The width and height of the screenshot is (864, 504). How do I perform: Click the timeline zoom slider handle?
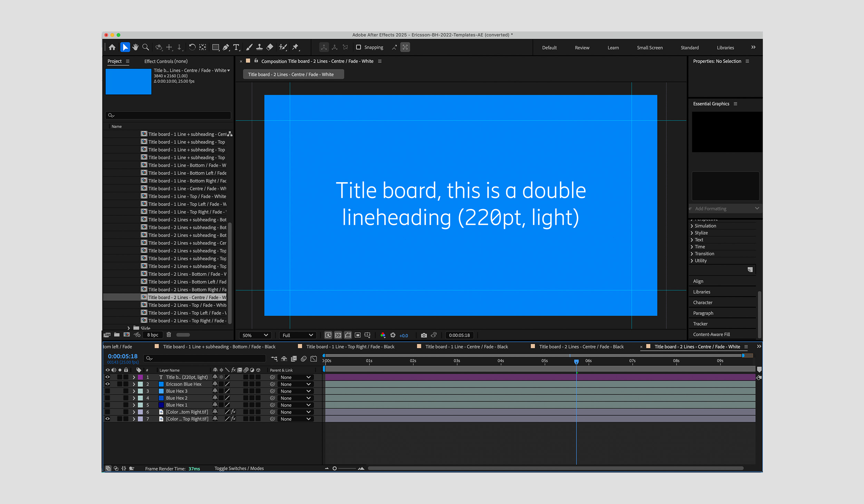click(334, 468)
